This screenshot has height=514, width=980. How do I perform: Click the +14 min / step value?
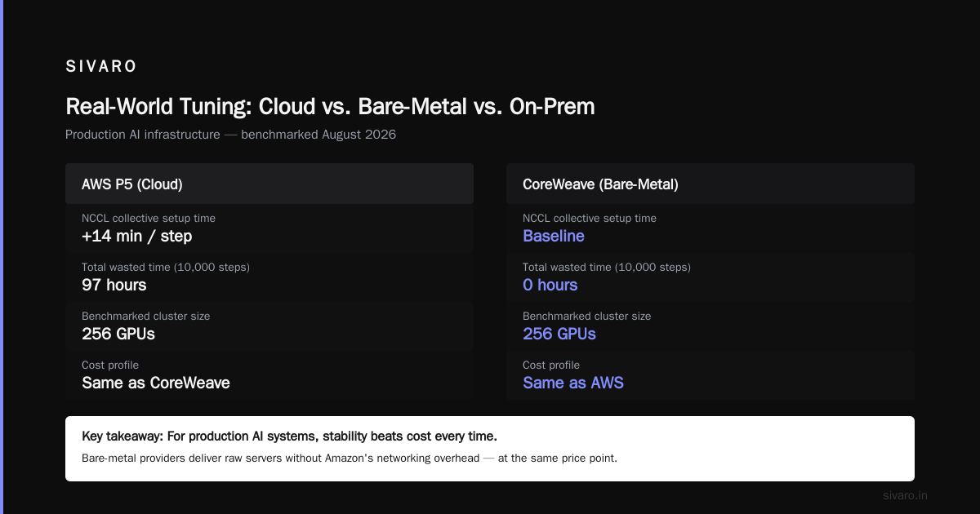[x=136, y=236]
